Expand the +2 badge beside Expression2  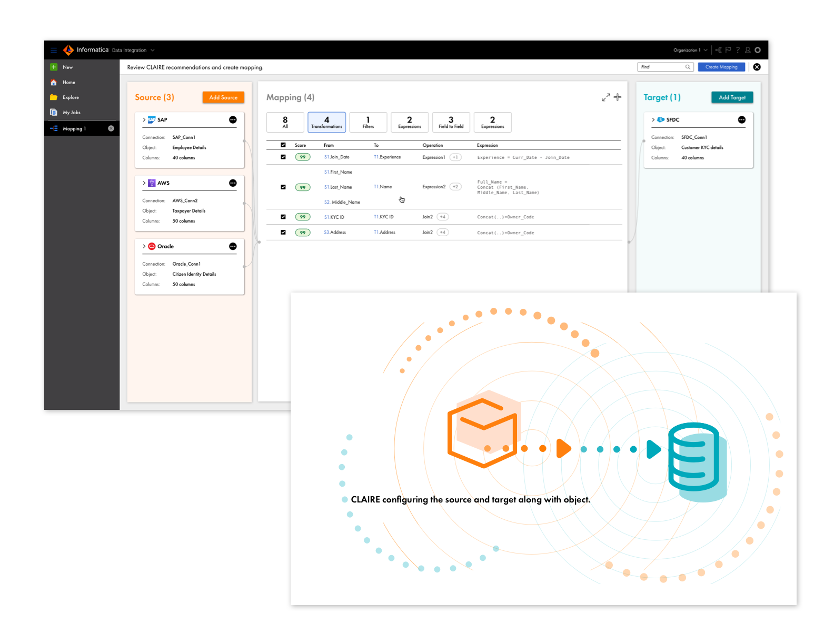[455, 187]
